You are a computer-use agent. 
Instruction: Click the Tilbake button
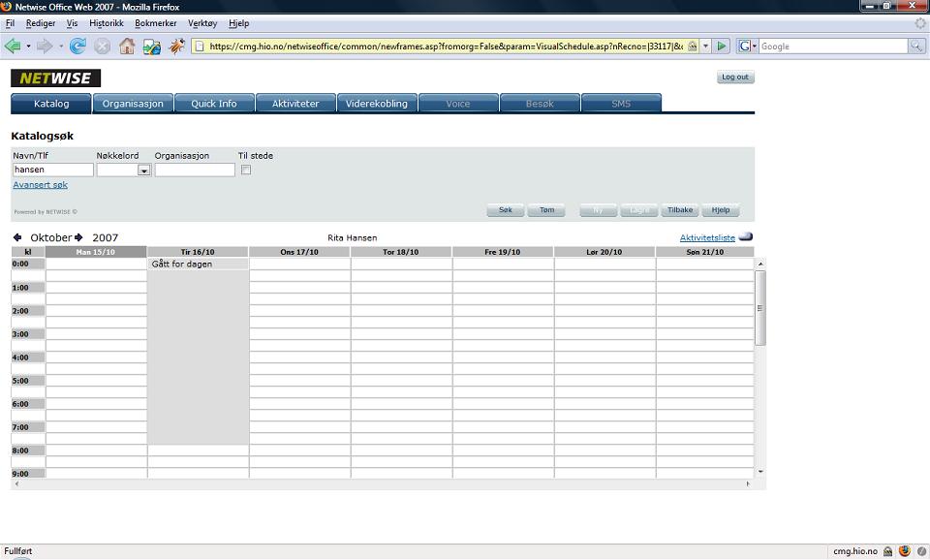click(x=680, y=210)
